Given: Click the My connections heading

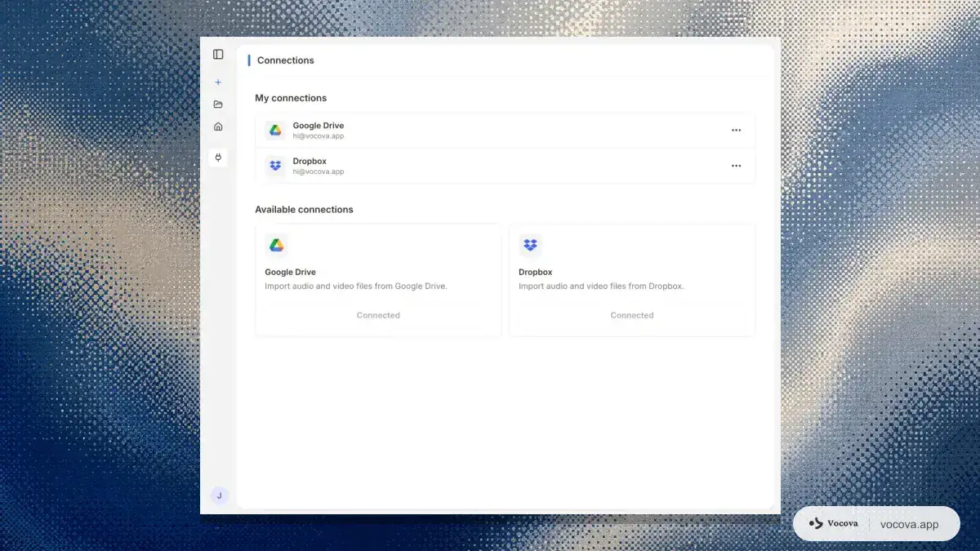Looking at the screenshot, I should 291,98.
